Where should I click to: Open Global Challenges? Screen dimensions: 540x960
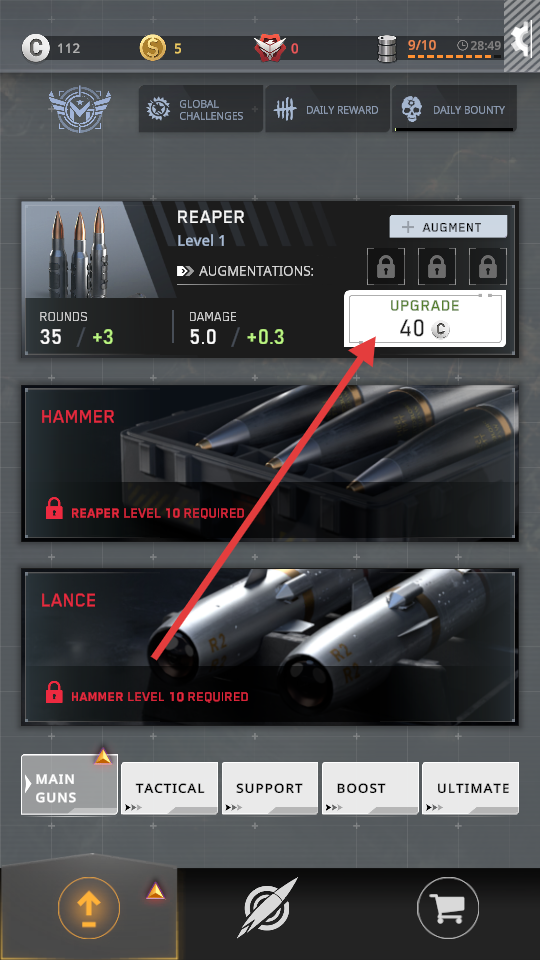201,109
